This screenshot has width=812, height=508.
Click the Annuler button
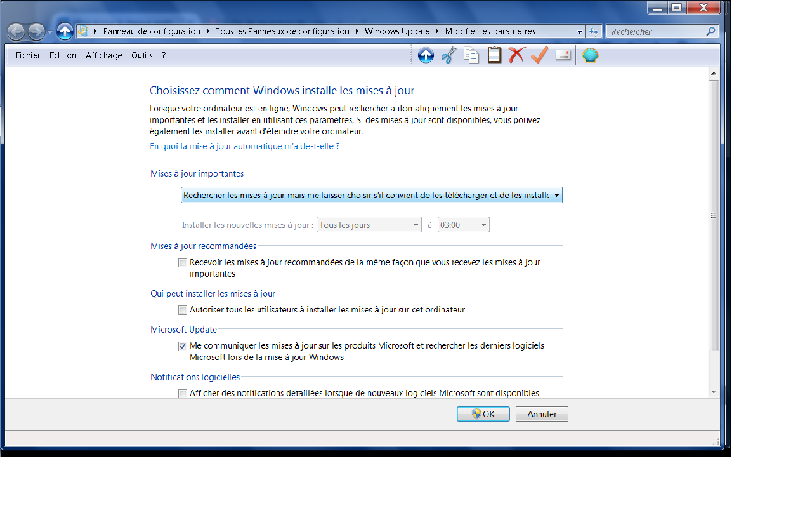coord(542,414)
